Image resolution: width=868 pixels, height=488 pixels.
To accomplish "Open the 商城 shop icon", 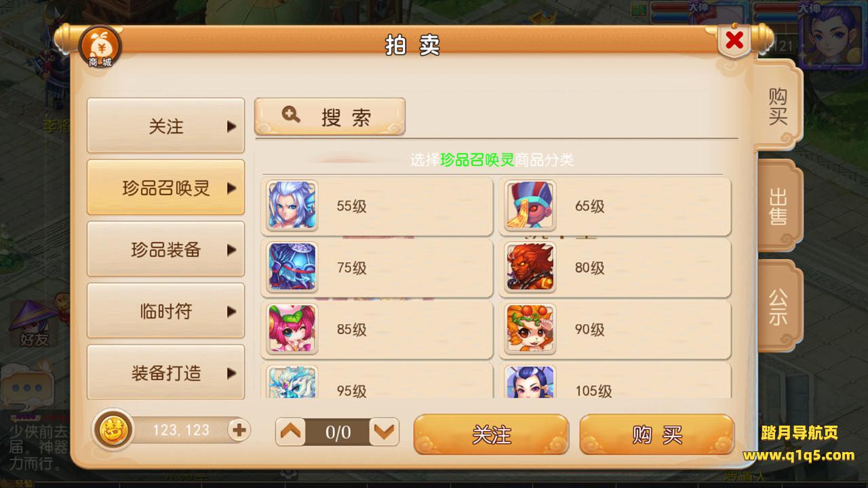I will click(100, 47).
